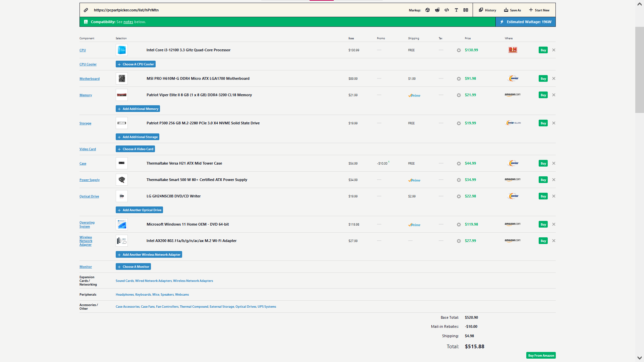Click the operating system settings gear icon
Viewport: 644px width, 362px height.
pos(459,224)
